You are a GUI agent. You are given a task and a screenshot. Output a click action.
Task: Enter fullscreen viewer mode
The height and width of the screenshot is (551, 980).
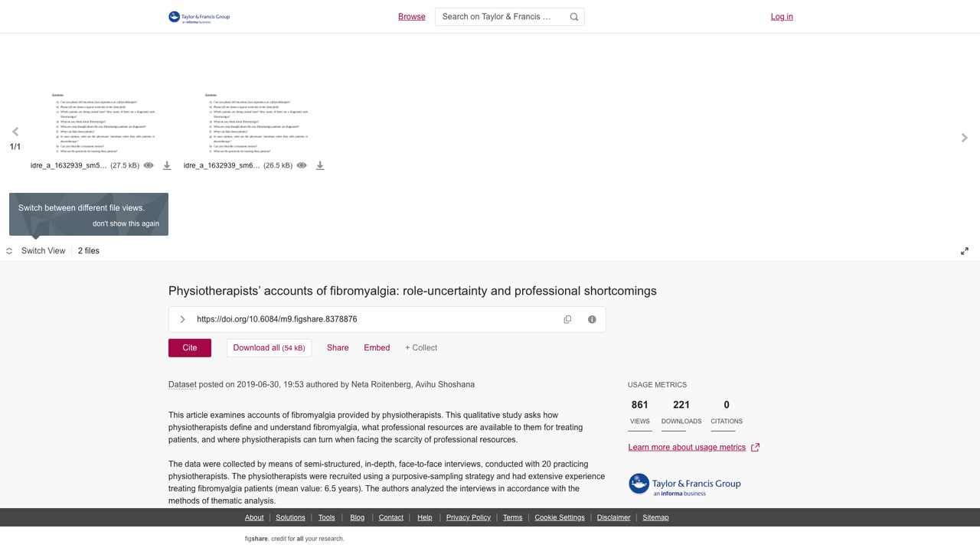(x=965, y=251)
